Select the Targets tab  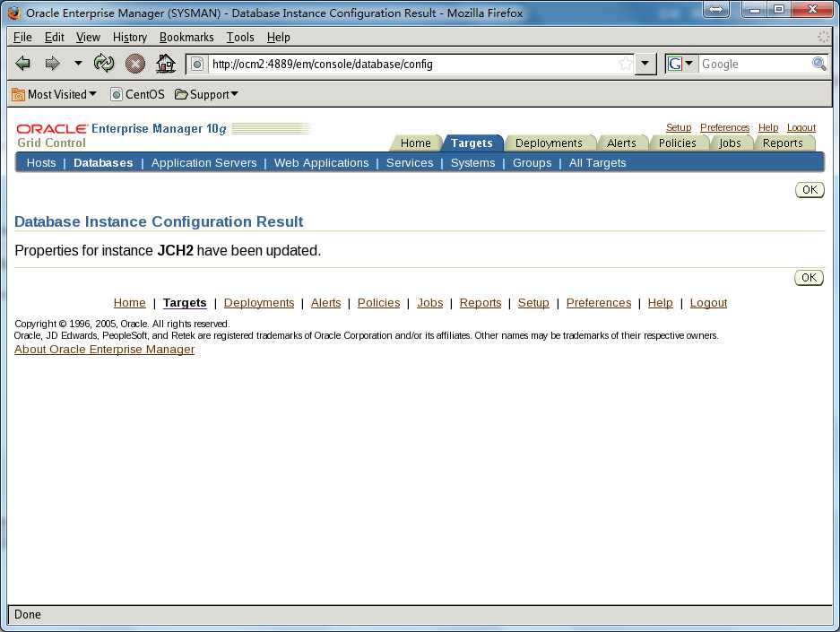(472, 143)
